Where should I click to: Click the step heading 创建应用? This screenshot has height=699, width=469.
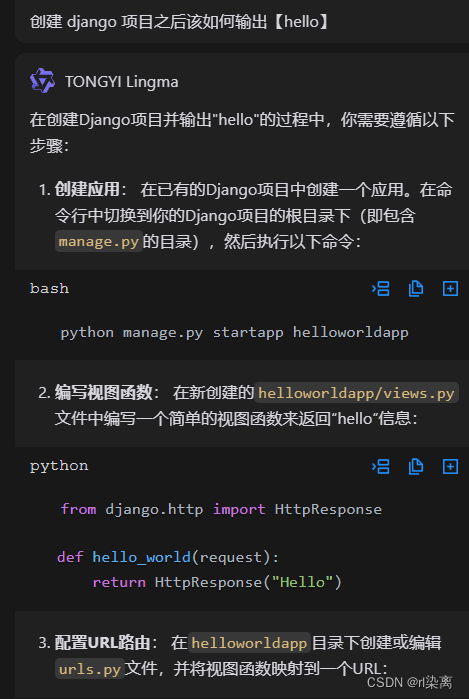click(x=87, y=189)
